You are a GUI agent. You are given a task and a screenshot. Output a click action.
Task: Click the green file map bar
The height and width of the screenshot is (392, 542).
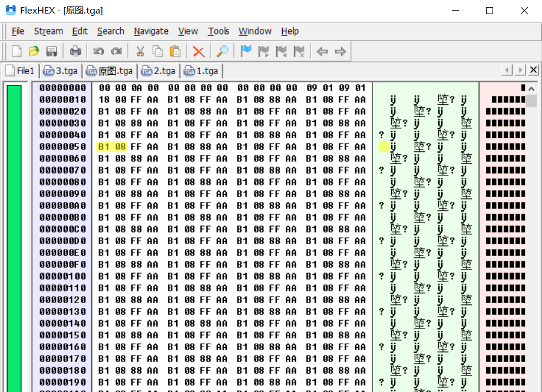(x=14, y=238)
